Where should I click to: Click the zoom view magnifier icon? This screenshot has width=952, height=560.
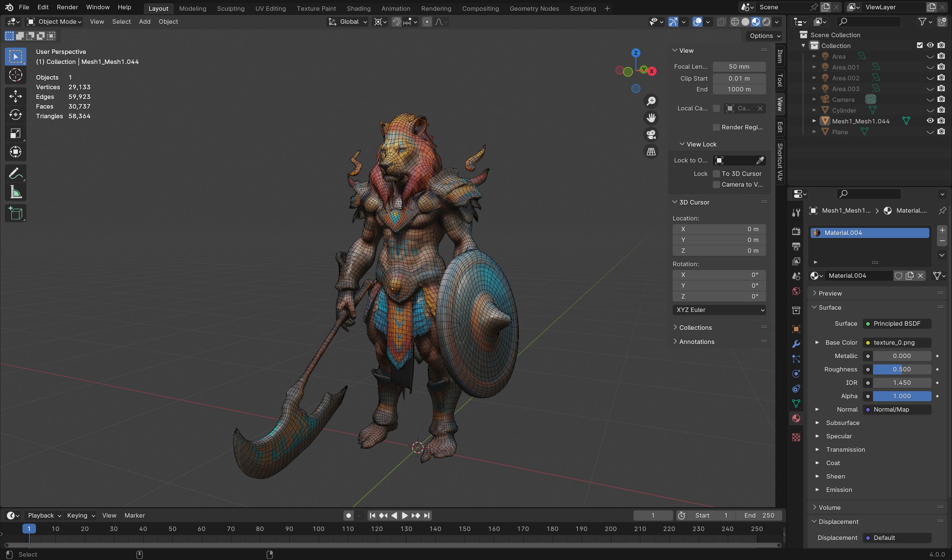click(x=651, y=101)
